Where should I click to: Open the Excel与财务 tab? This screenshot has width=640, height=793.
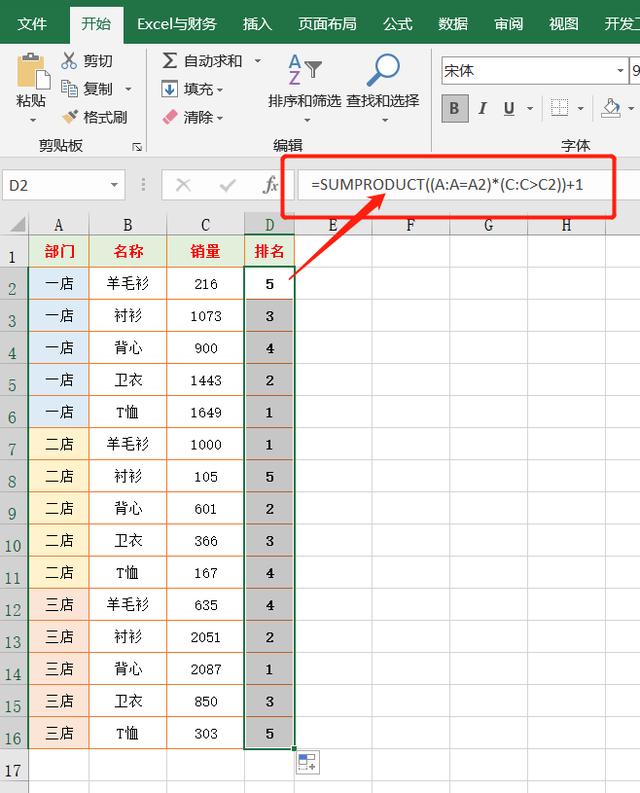pos(177,24)
